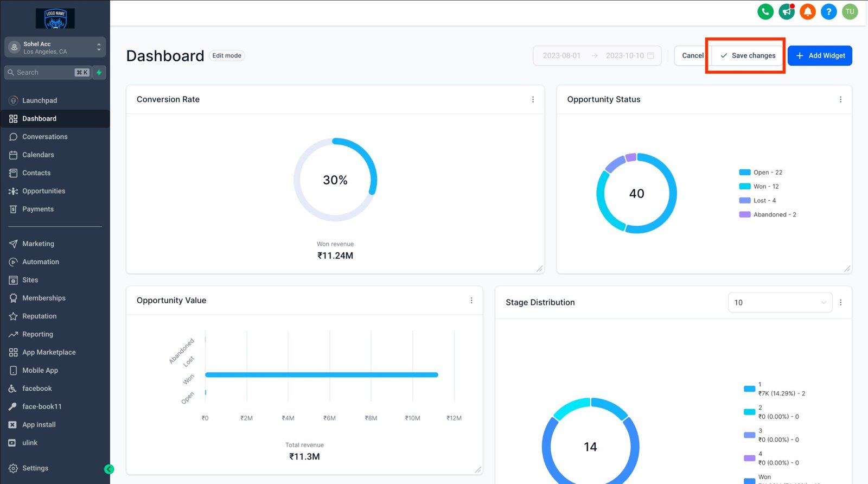Open Opportunity Value widget three-dot menu
Screen dimensions: 868x484
point(471,301)
